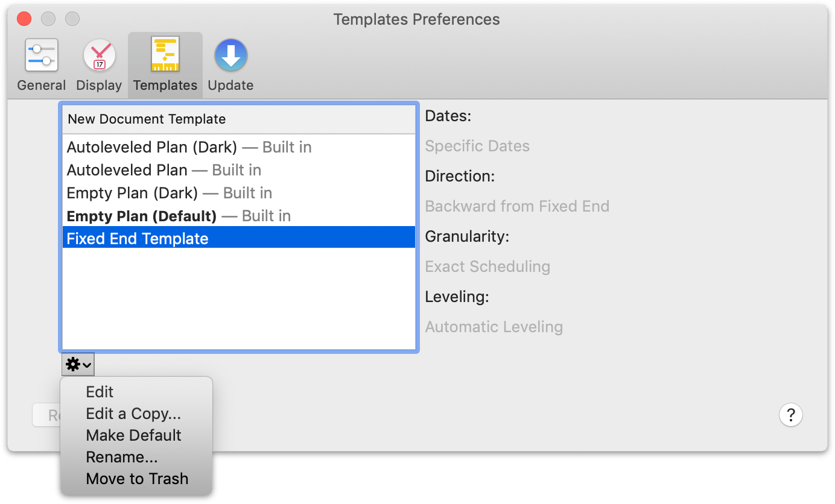The width and height of the screenshot is (835, 504).
Task: Close the Templates Preferences window
Action: tap(24, 19)
